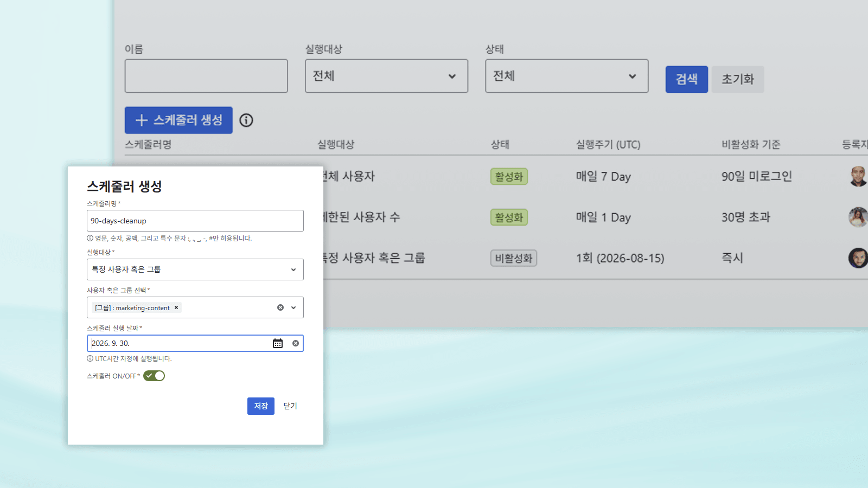Viewport: 868px width, 488px height.
Task: Click avatar of 90일 미로그인 row
Action: (858, 176)
